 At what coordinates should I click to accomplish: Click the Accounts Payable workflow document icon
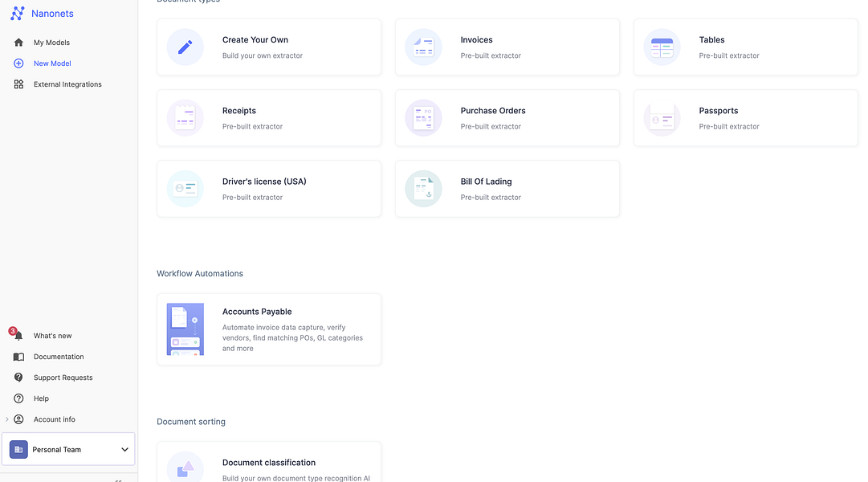click(x=185, y=329)
